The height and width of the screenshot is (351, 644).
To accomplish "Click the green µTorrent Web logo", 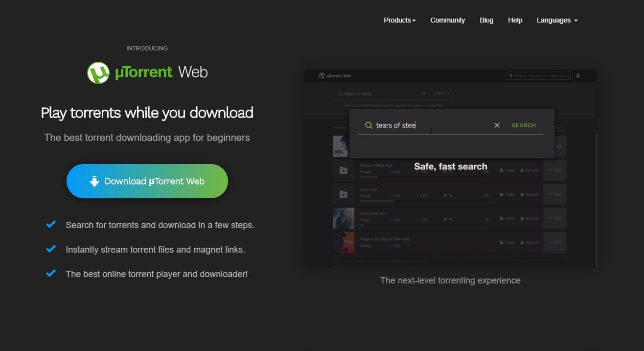I will click(x=147, y=72).
